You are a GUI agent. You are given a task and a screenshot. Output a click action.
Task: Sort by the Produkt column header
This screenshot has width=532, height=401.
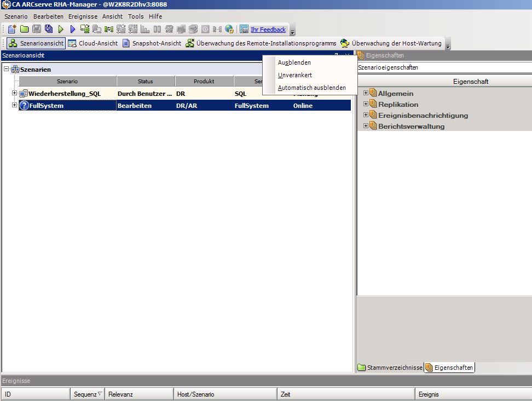point(204,81)
